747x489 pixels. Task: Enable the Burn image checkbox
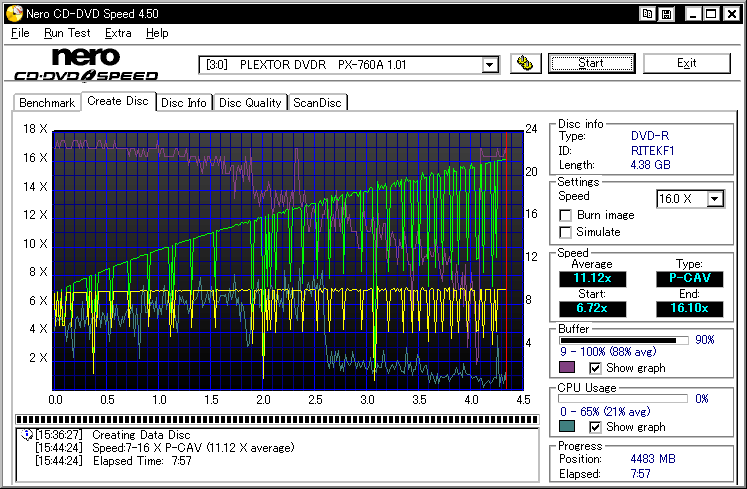(566, 215)
